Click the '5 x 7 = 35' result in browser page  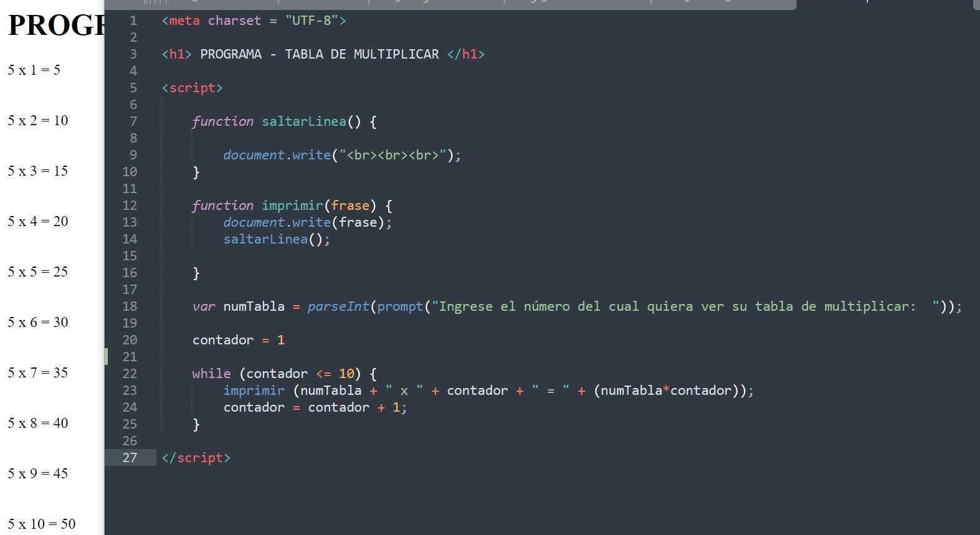point(37,372)
